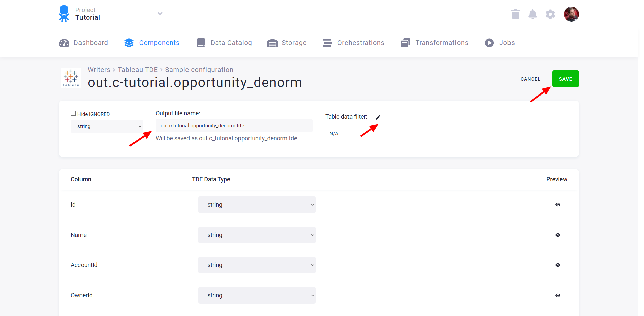Open the Storage section
644x316 pixels.
(287, 43)
